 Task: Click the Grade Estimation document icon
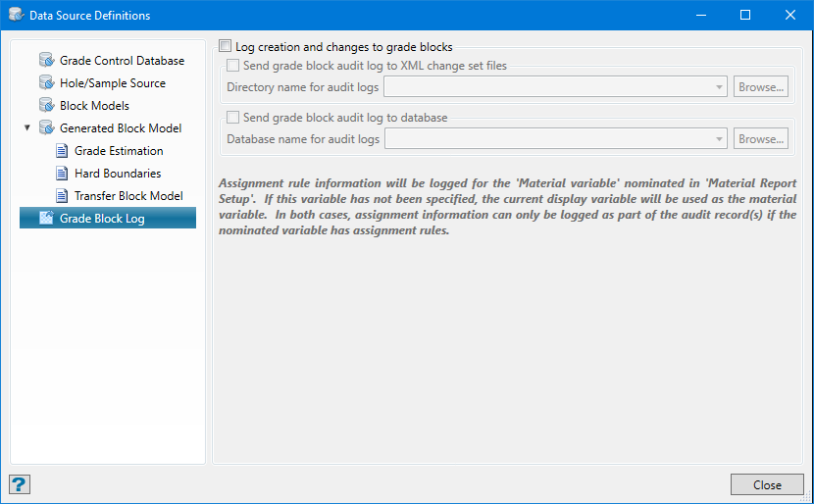63,151
